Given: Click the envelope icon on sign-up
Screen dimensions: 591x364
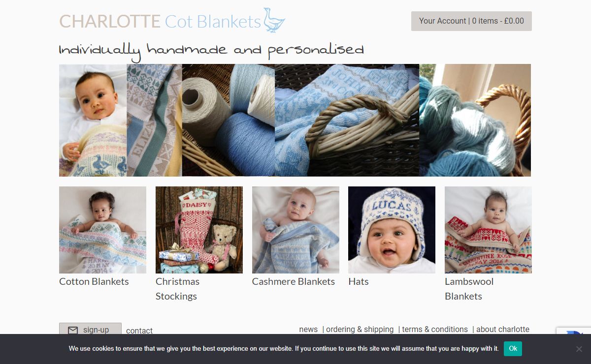Looking at the screenshot, I should 73,330.
